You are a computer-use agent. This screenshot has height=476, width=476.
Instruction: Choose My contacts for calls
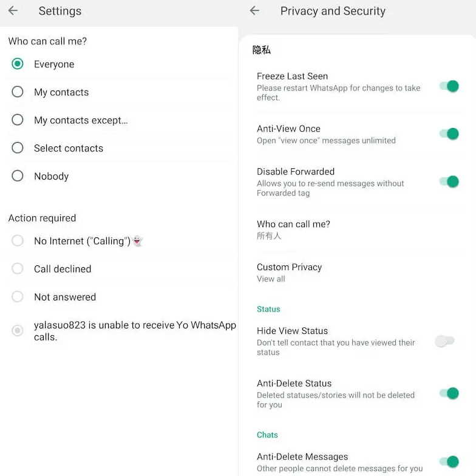[x=18, y=92]
